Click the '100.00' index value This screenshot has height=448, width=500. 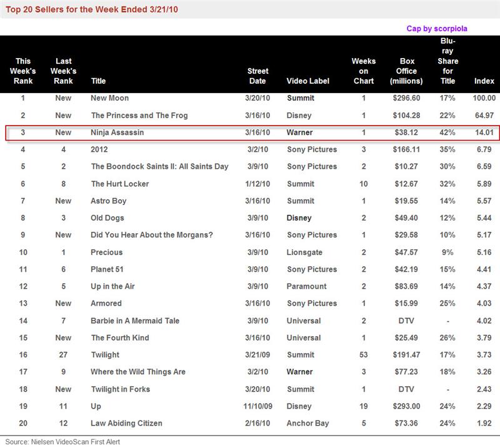click(484, 98)
